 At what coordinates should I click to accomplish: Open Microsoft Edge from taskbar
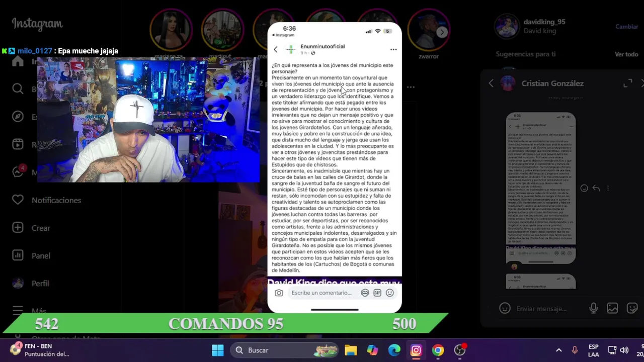click(x=394, y=350)
